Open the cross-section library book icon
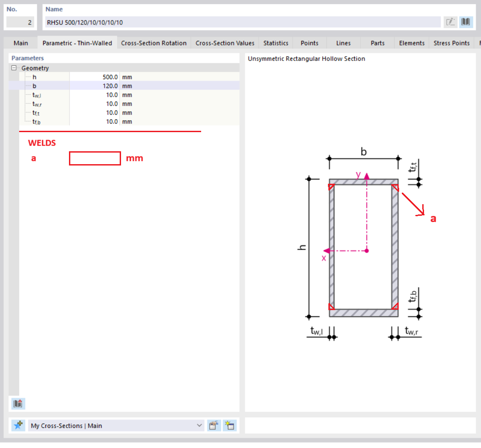The width and height of the screenshot is (481, 448). (x=465, y=22)
